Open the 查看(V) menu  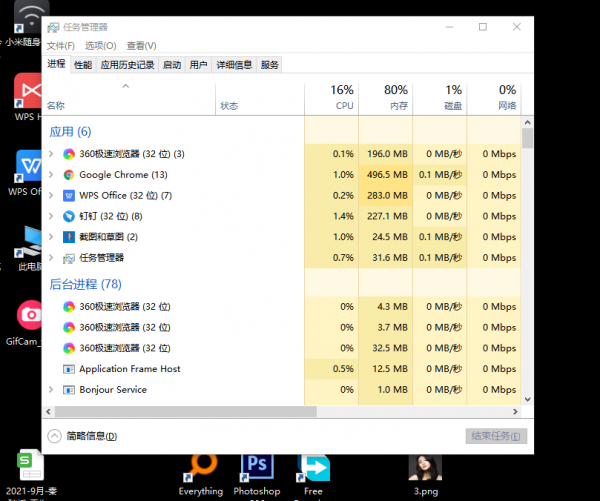click(x=142, y=46)
